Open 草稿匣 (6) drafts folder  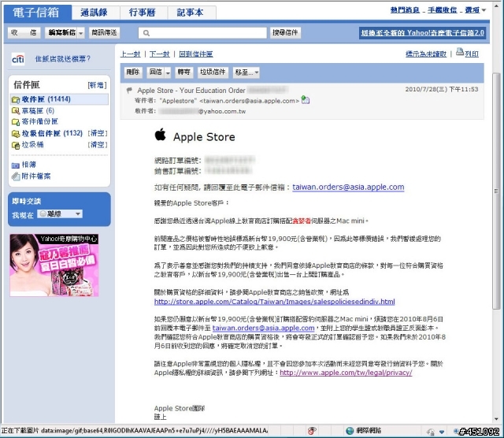(x=38, y=110)
